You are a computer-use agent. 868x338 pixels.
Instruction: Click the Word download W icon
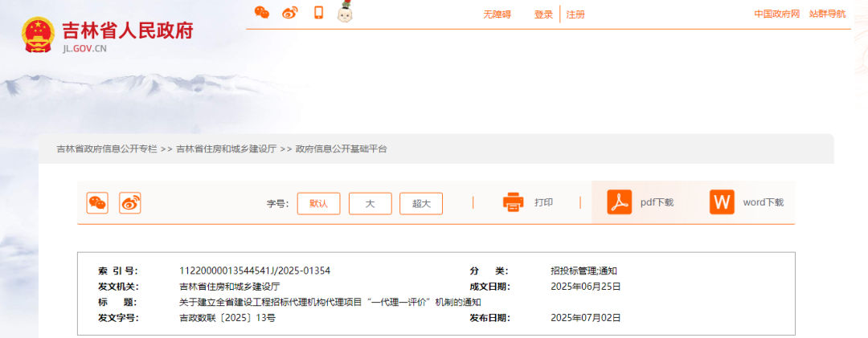coord(722,202)
